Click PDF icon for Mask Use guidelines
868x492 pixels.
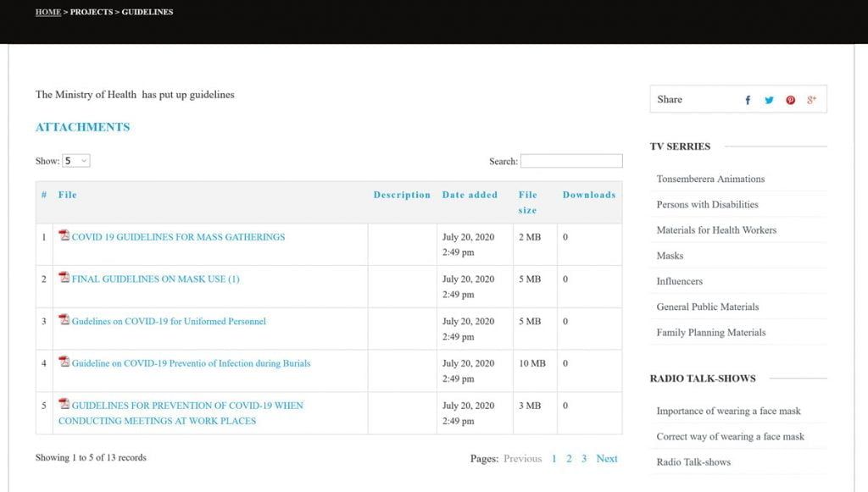click(x=64, y=278)
